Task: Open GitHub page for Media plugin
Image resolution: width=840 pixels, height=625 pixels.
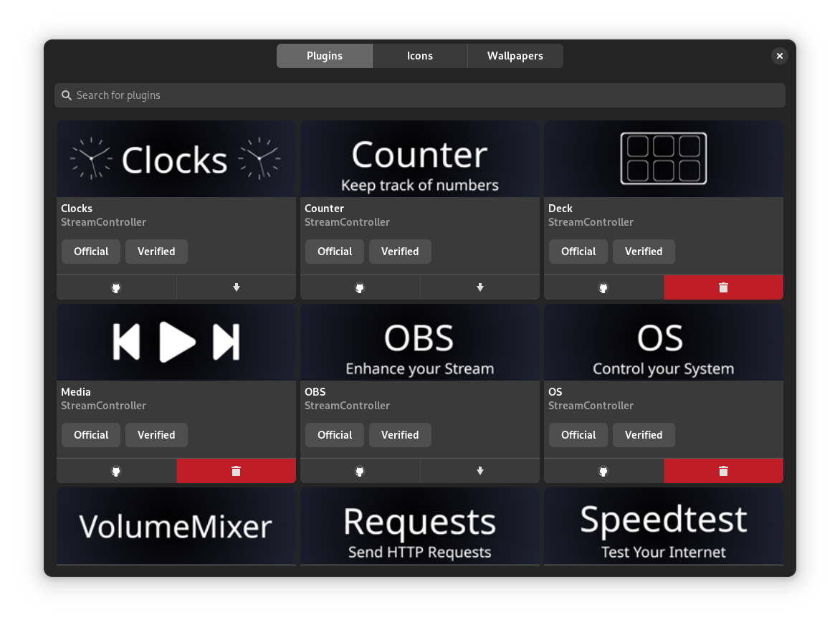Action: tap(116, 472)
